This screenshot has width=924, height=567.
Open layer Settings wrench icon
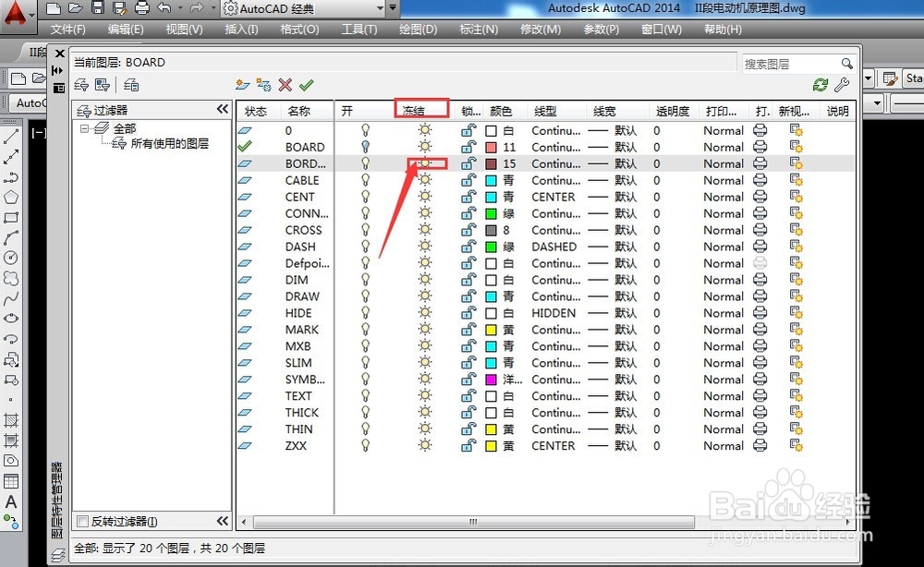pos(842,85)
